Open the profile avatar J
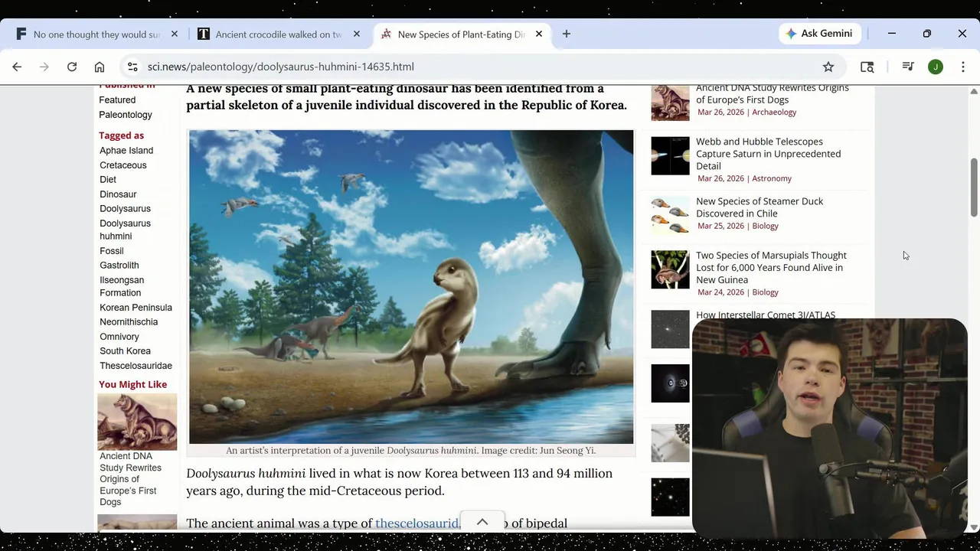Image resolution: width=980 pixels, height=551 pixels. click(936, 67)
